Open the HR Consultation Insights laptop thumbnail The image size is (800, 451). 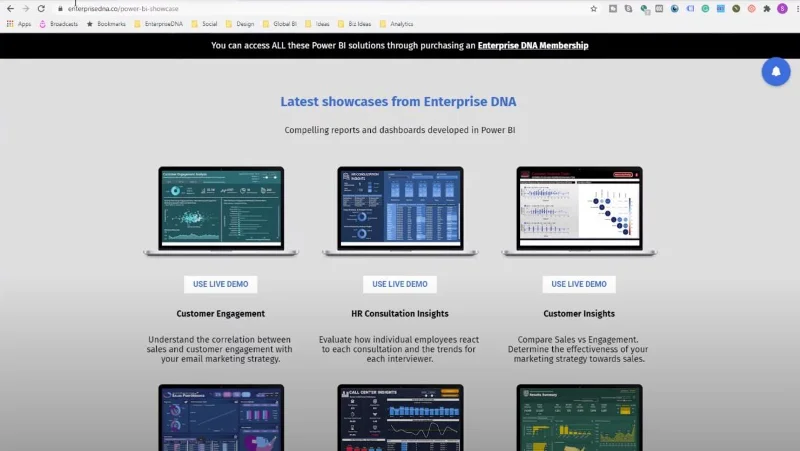[400, 211]
